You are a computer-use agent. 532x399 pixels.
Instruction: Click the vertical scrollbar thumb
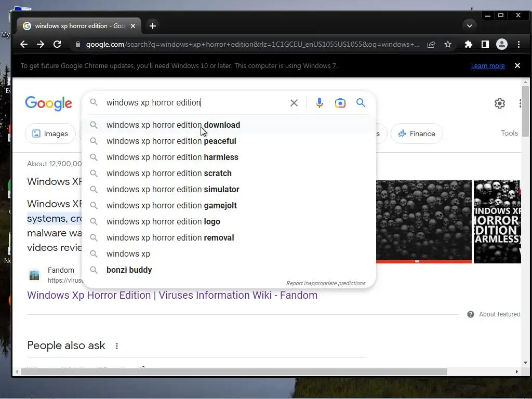pos(525,111)
